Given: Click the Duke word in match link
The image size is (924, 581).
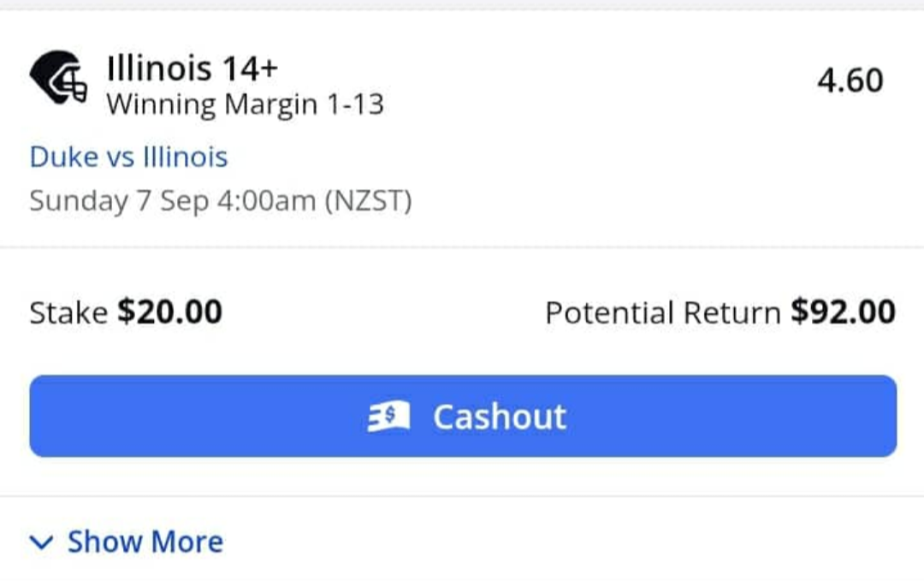Looking at the screenshot, I should pyautogui.click(x=63, y=157).
